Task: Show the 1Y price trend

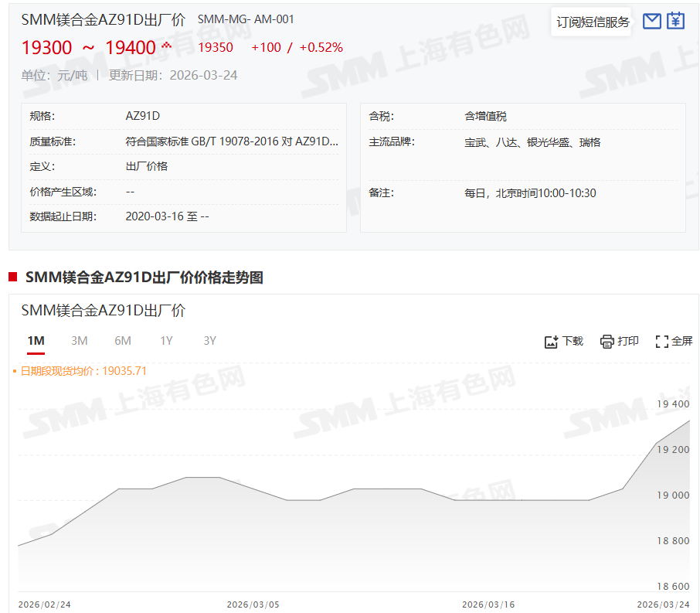Action: [x=166, y=341]
